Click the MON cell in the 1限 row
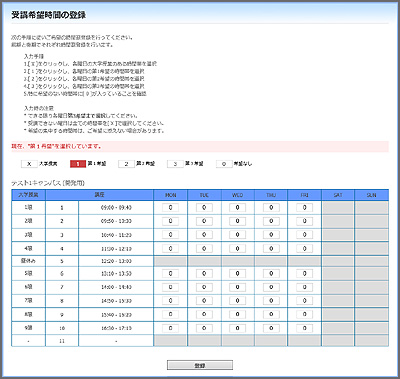 point(170,208)
